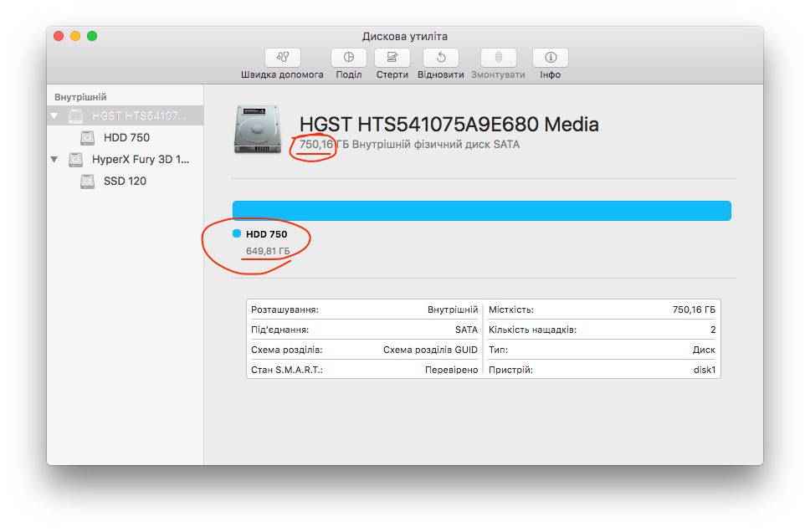Click the blue HDD 750 legend dot
Image resolution: width=810 pixels, height=532 pixels.
pos(237,233)
